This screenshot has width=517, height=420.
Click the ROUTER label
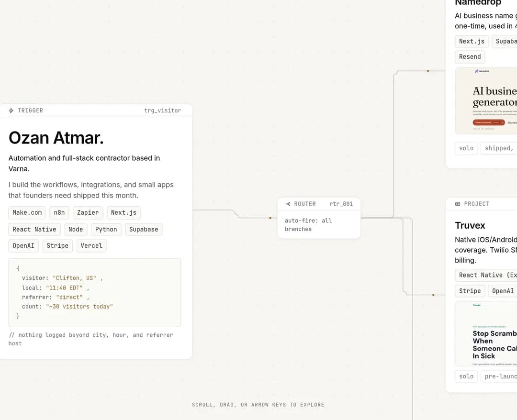click(x=305, y=204)
